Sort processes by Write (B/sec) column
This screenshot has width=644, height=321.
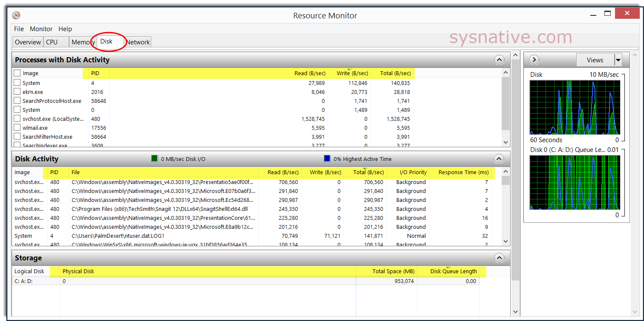point(352,73)
